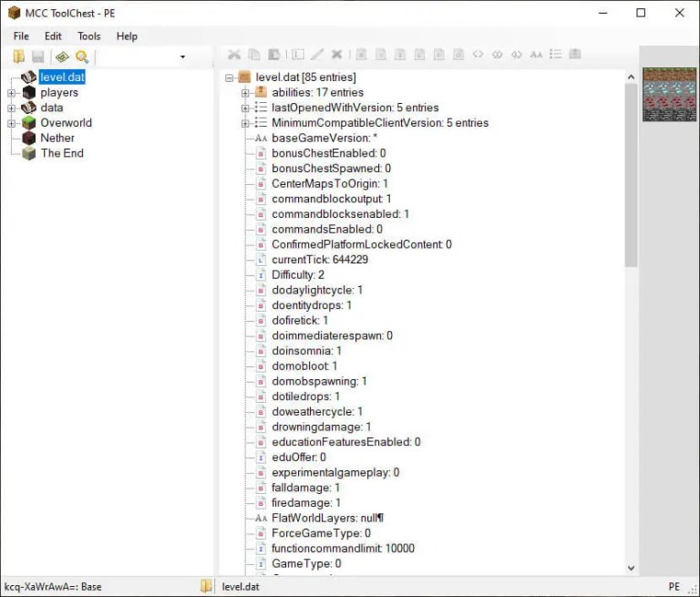
Task: Expand the players node in left tree
Action: click(12, 93)
